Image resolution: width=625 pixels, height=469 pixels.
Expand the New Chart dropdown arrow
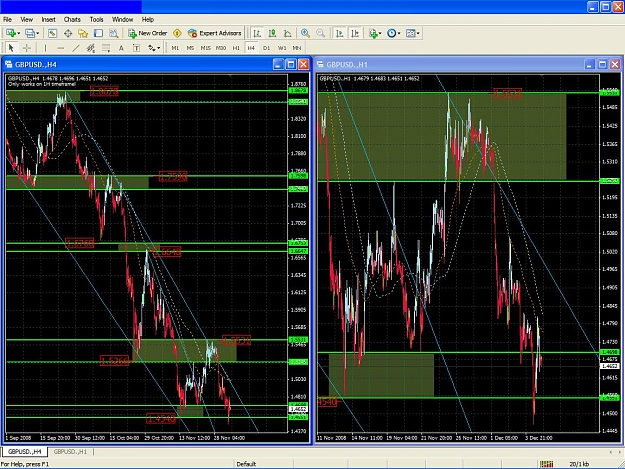click(x=18, y=33)
